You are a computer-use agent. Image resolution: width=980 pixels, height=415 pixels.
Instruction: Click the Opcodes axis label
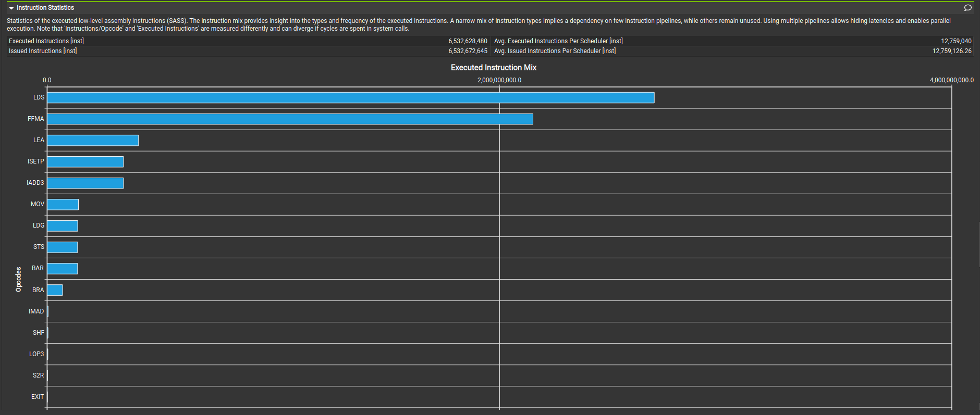pos(19,279)
